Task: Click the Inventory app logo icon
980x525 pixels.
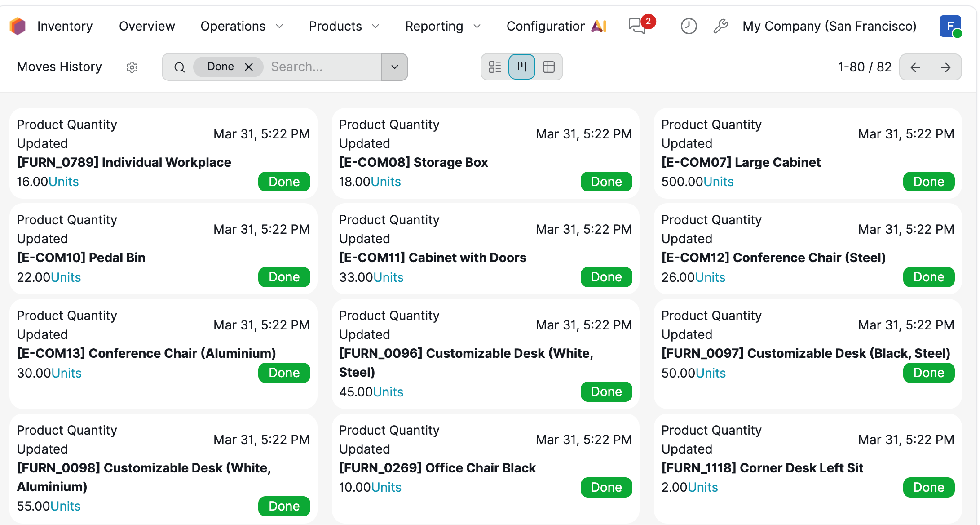Action: click(x=18, y=26)
